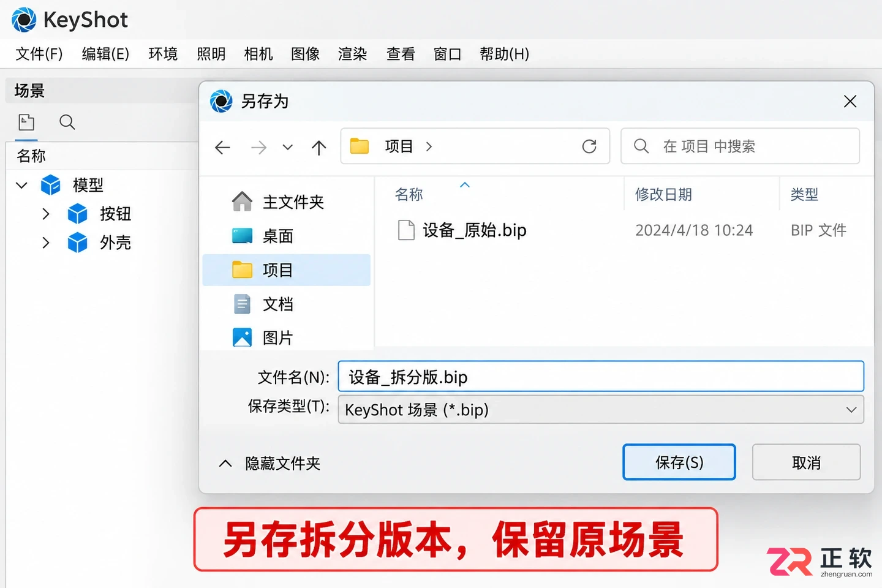882x588 pixels.
Task: Open the 保存类型(T) dropdown
Action: point(601,410)
